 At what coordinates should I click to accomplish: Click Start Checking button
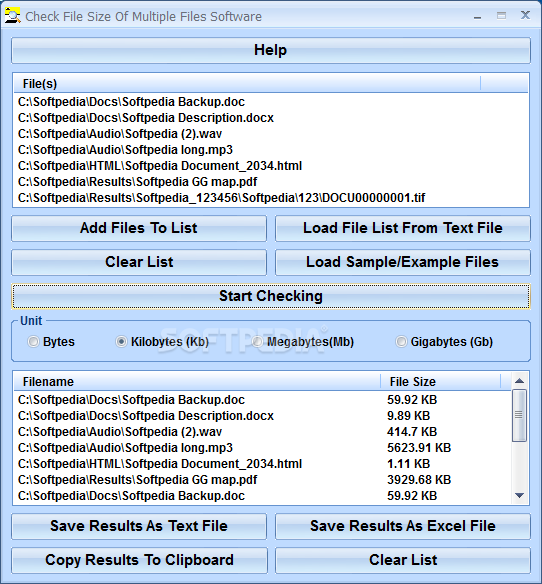click(271, 296)
